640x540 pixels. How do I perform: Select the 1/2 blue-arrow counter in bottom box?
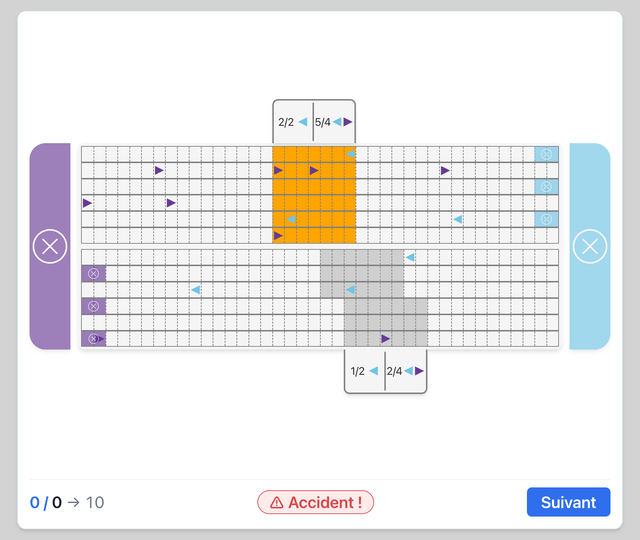[364, 371]
